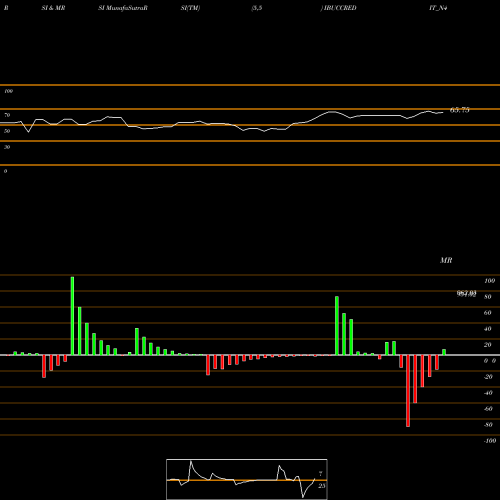Click the 'MR' label above the histogram
Viewport: 500px width, 500px height.
pos(446,260)
